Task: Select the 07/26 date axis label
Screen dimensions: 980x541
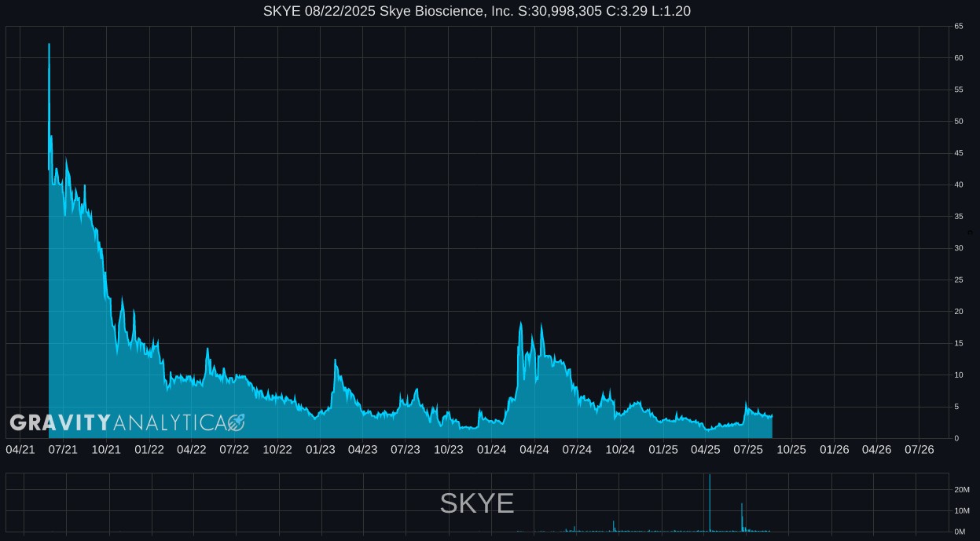Action: (x=919, y=449)
